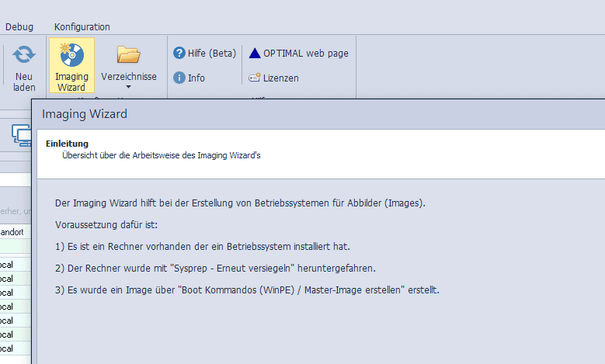The image size is (605, 364).
Task: Open Hilfe (Beta) question mark icon
Action: point(179,54)
